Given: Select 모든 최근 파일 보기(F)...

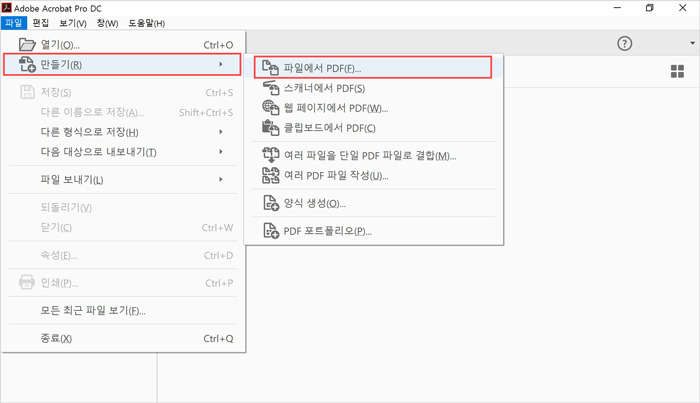Looking at the screenshot, I should coord(123,311).
